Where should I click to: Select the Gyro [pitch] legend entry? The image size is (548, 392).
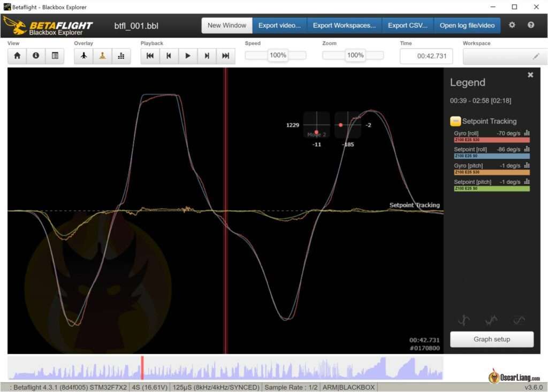pos(468,166)
